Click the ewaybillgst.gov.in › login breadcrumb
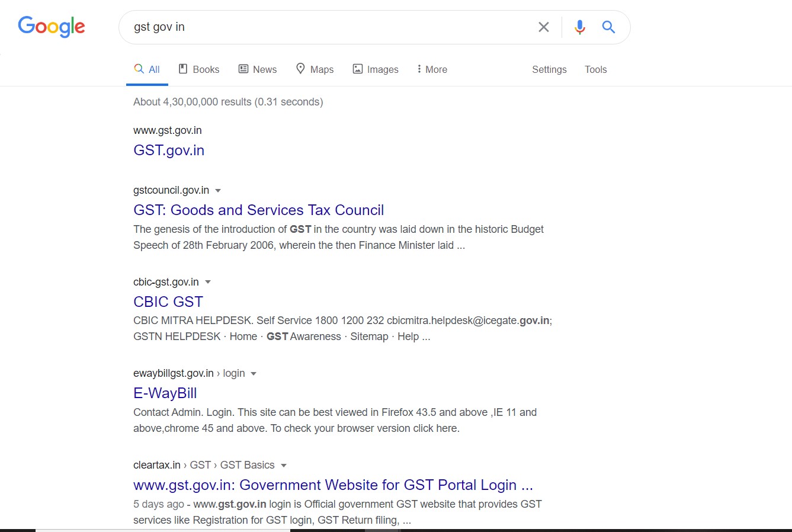 tap(189, 373)
